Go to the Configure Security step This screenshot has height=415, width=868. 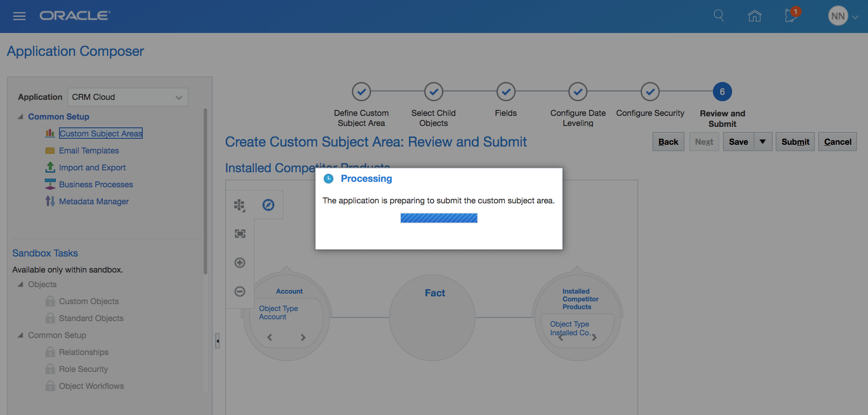pyautogui.click(x=650, y=92)
